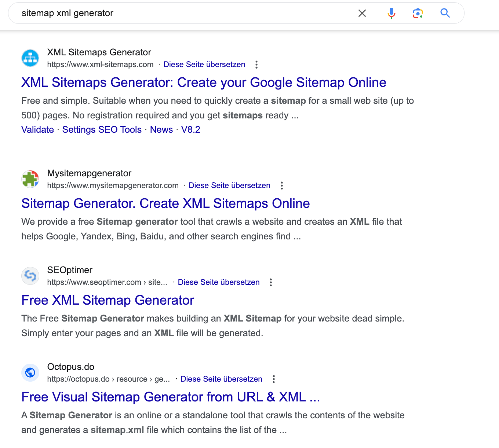The width and height of the screenshot is (499, 448).
Task: Click the https://www.seoptimer.com URL
Action: (x=107, y=282)
